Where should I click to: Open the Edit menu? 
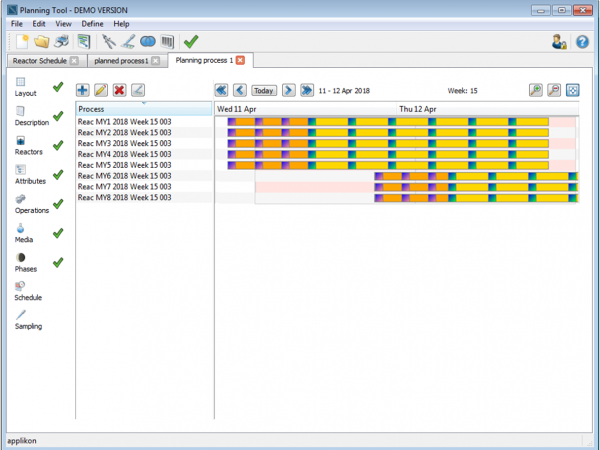pyautogui.click(x=39, y=24)
